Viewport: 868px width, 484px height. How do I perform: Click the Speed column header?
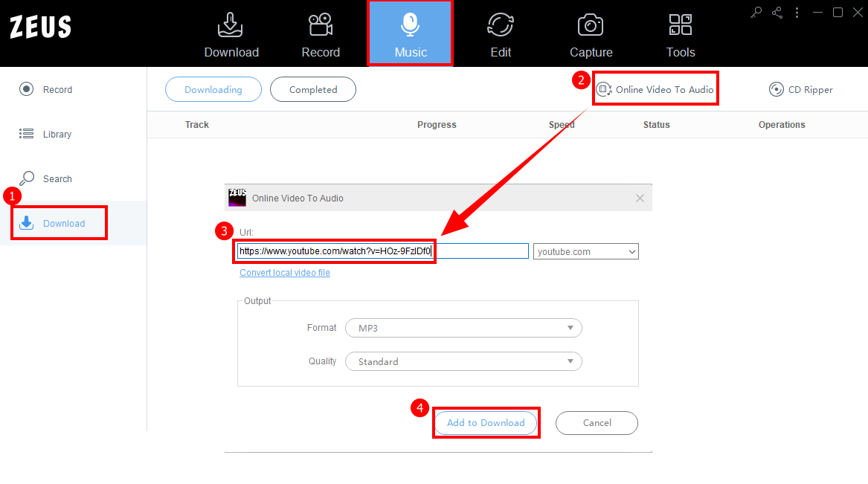(562, 125)
